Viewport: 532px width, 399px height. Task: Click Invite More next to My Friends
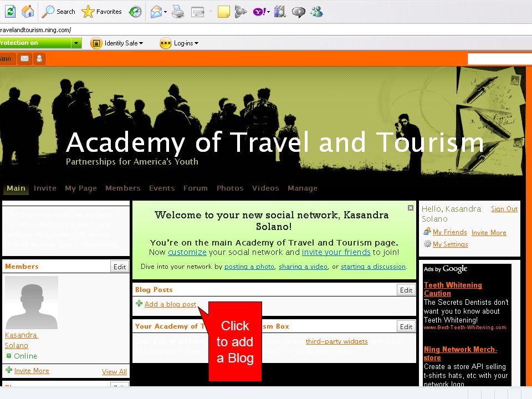tap(489, 233)
